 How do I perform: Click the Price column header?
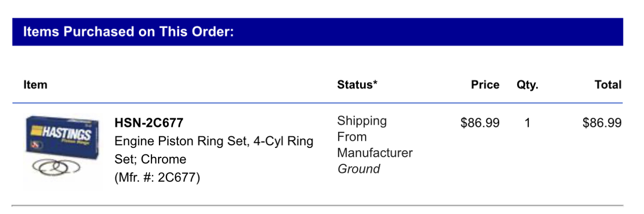[x=485, y=85]
